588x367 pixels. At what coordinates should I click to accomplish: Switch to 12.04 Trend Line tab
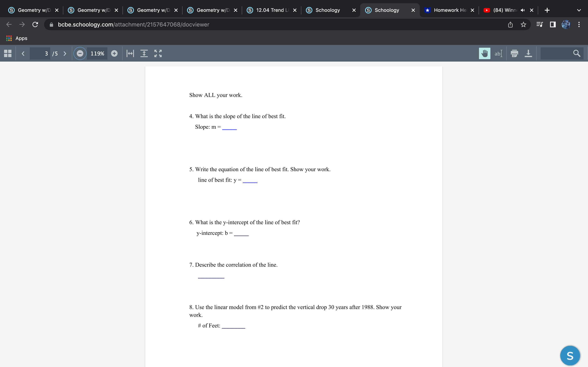(272, 10)
